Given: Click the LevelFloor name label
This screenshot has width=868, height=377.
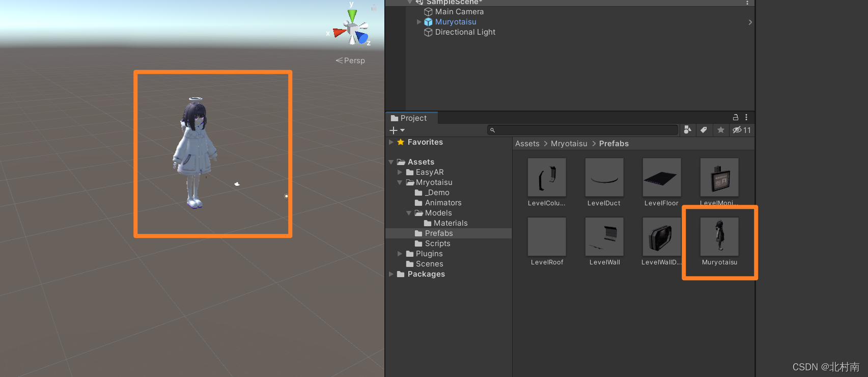Looking at the screenshot, I should pyautogui.click(x=661, y=203).
